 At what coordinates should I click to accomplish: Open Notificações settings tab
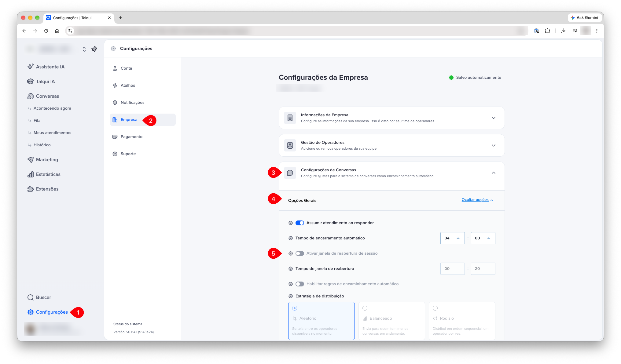tap(143, 103)
